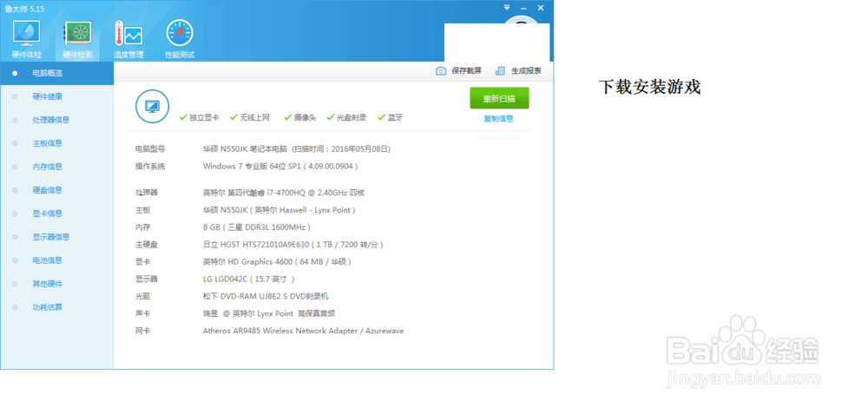This screenshot has width=868, height=408.
Task: Click the 处理器 label
Action: pos(147,193)
